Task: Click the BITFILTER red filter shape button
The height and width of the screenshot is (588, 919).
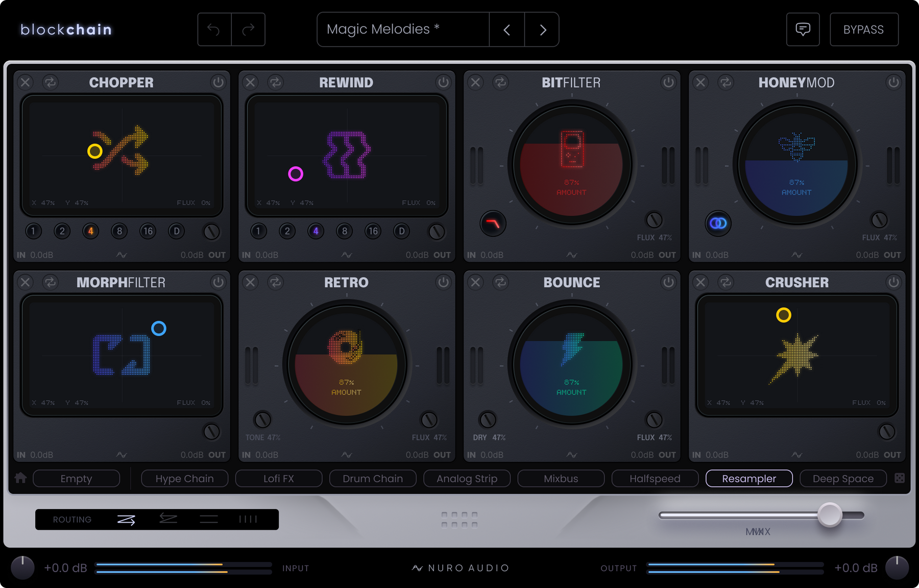Action: [493, 224]
